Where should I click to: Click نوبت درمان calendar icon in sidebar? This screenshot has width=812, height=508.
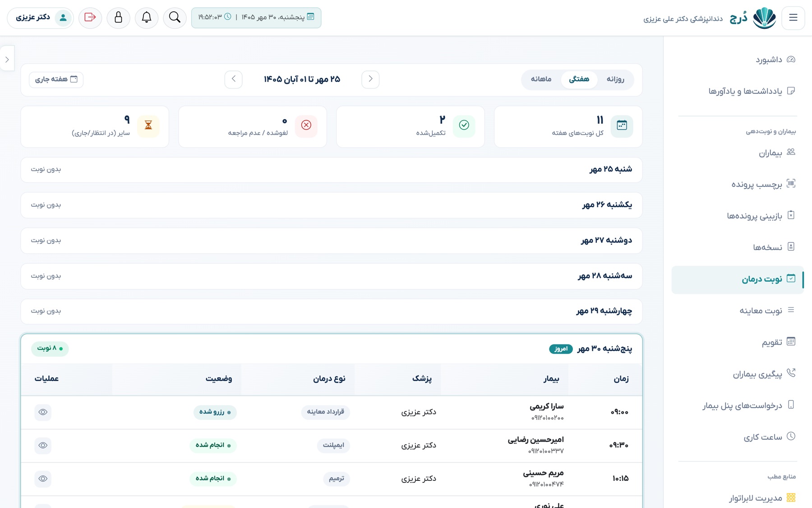(x=791, y=278)
